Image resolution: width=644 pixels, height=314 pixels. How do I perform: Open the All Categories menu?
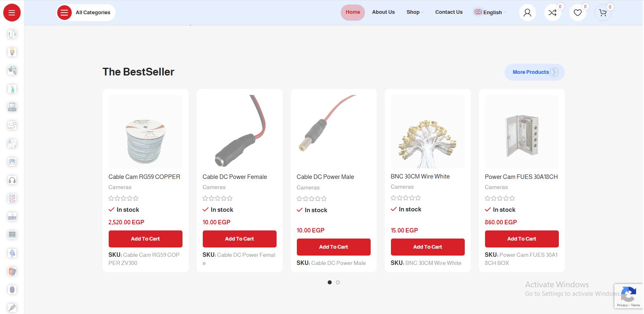click(86, 13)
